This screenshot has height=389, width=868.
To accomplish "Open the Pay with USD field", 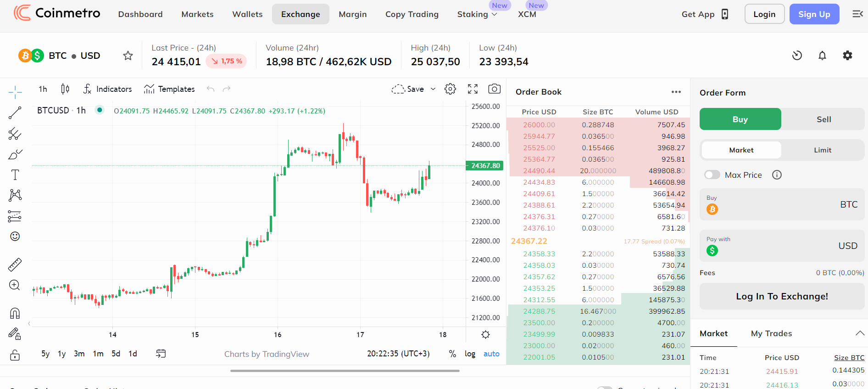I will point(782,246).
